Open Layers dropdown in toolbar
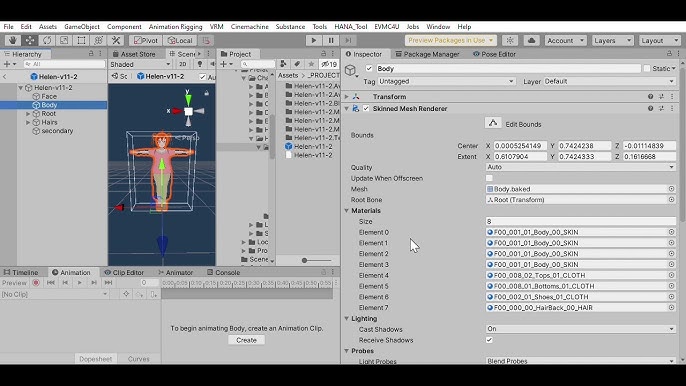The height and width of the screenshot is (386, 686). pyautogui.click(x=612, y=40)
